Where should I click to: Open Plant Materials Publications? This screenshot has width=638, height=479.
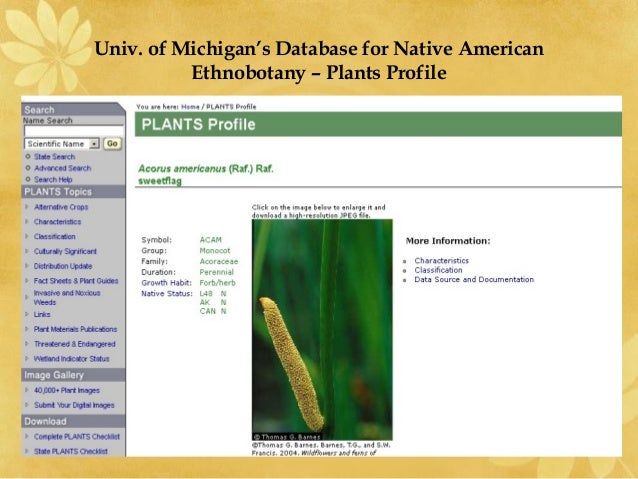[76, 329]
